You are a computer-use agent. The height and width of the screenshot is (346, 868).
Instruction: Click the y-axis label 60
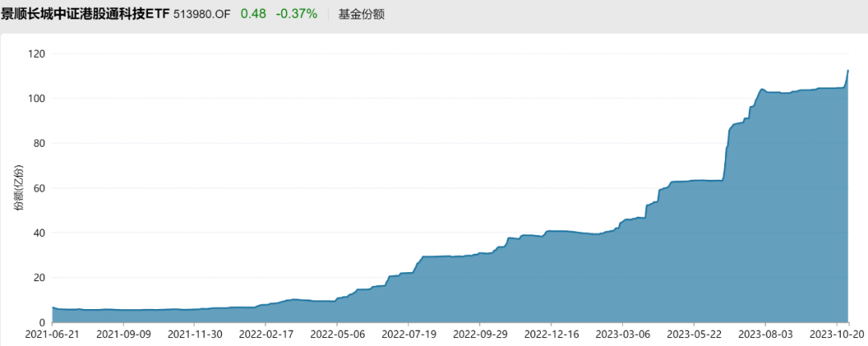click(39, 188)
